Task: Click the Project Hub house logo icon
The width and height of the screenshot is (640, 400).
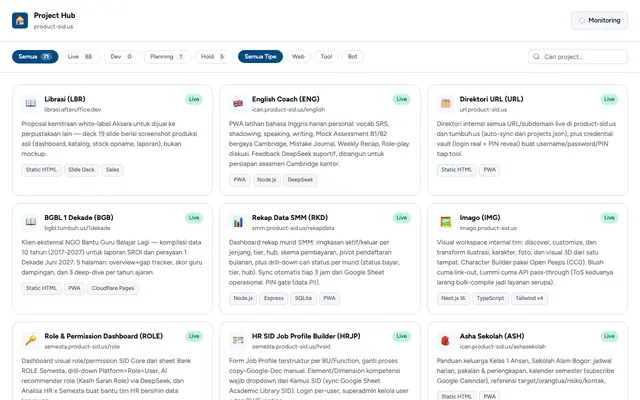Action: [20, 20]
